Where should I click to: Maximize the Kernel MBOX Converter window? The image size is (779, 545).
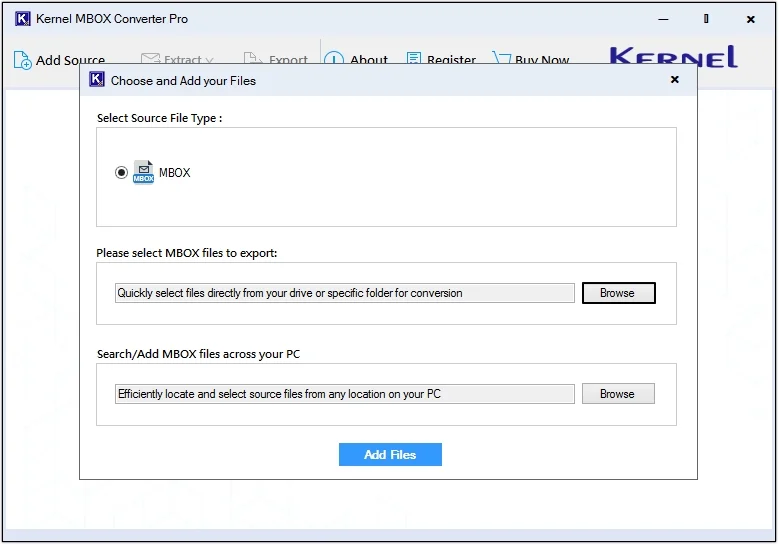click(x=706, y=19)
